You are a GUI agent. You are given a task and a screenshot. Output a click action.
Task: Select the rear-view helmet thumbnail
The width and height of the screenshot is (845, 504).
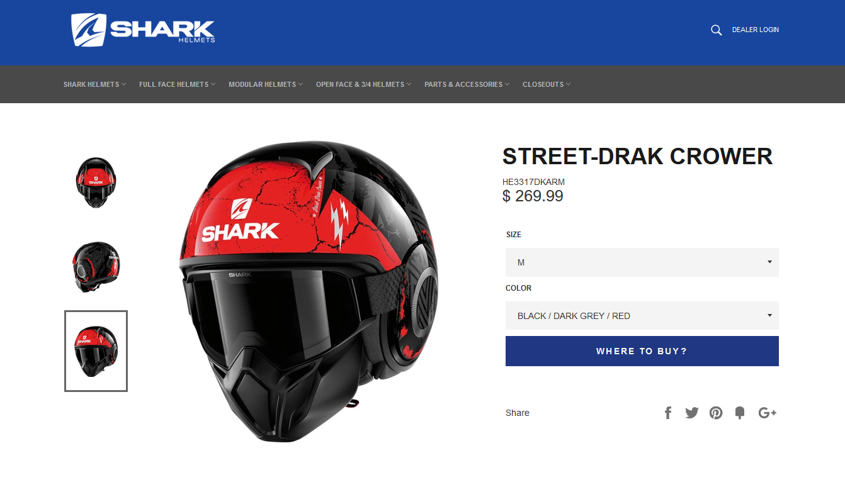(96, 267)
